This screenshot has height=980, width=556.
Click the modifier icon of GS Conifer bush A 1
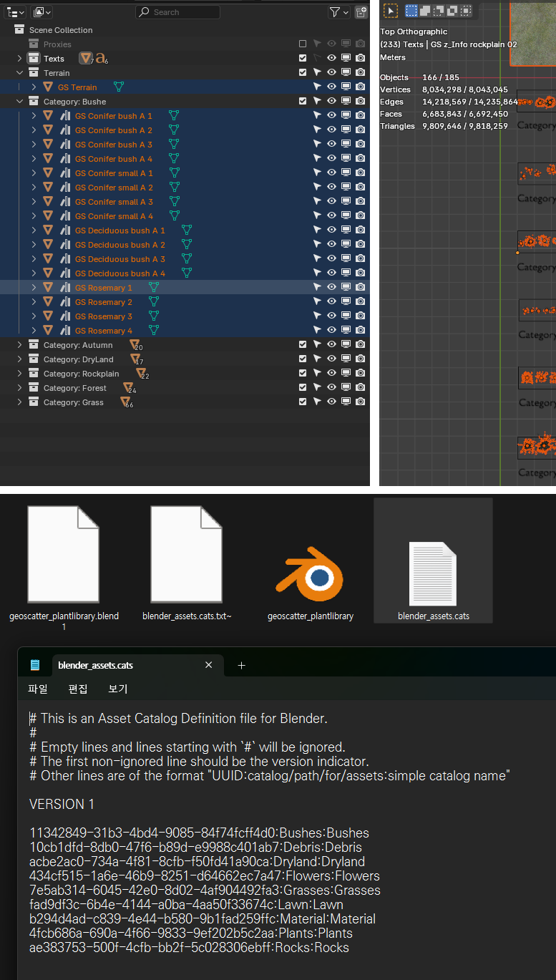coord(65,116)
